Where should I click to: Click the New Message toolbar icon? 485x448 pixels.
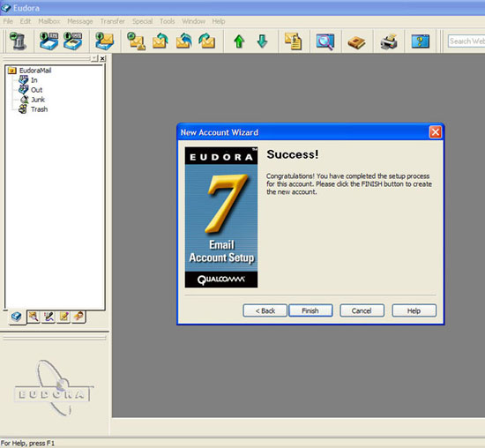pyautogui.click(x=136, y=41)
